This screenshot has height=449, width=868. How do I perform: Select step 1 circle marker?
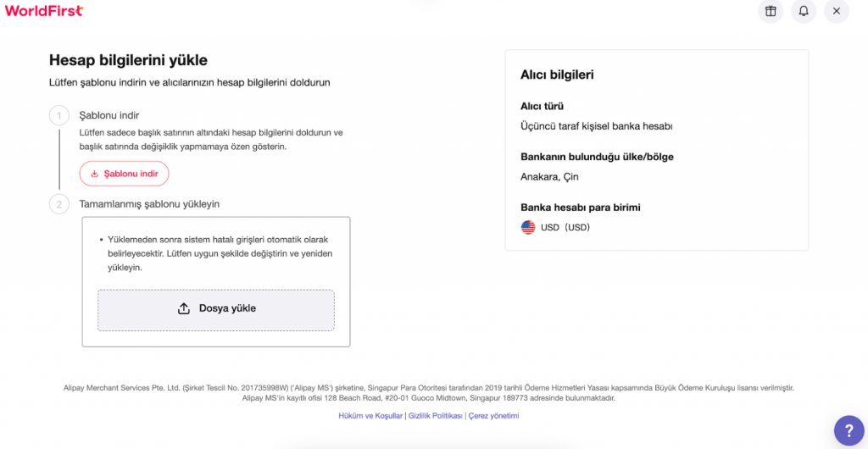[x=59, y=116]
